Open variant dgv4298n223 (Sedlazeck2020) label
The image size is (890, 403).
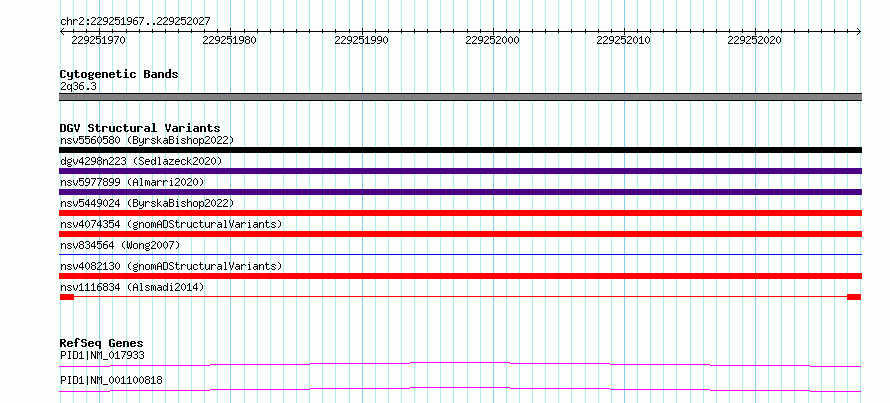tap(141, 161)
